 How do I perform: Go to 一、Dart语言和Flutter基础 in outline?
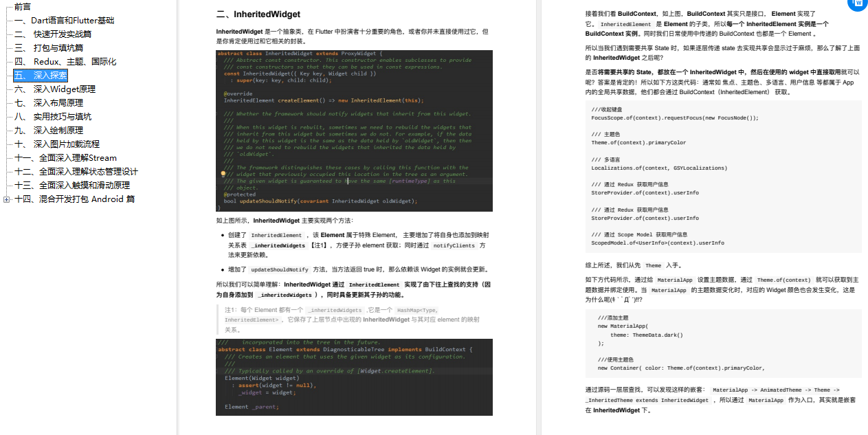[65, 21]
